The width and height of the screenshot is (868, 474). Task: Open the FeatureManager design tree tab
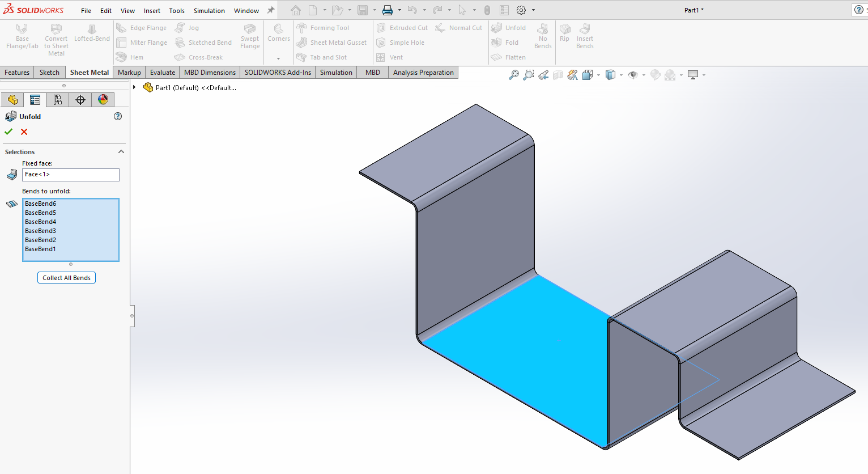12,100
